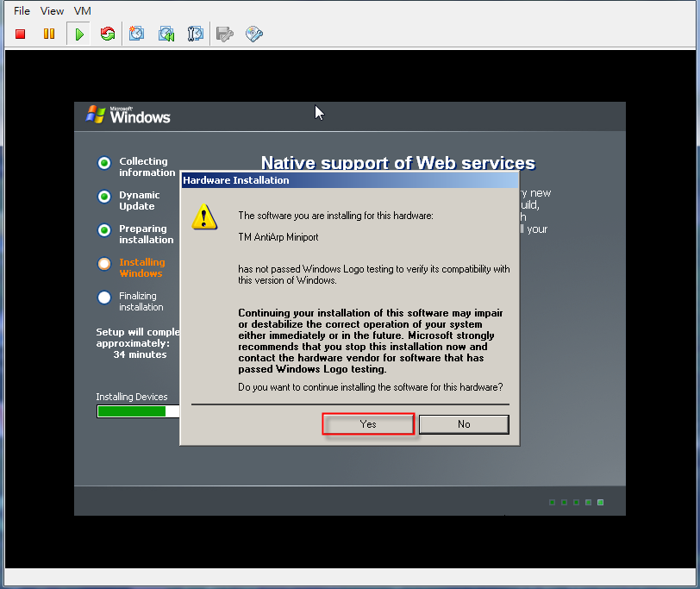
Task: Take a snapshot of the virtual machine
Action: tap(136, 34)
